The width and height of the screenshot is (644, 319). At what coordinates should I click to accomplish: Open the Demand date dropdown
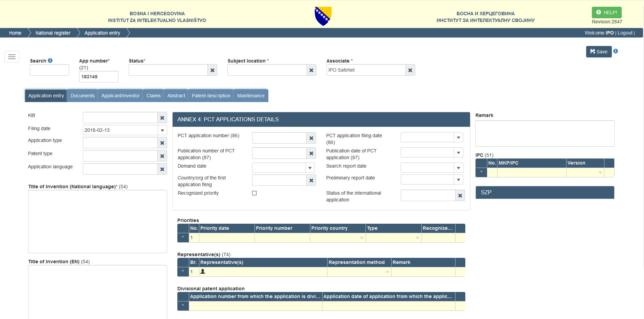310,168
